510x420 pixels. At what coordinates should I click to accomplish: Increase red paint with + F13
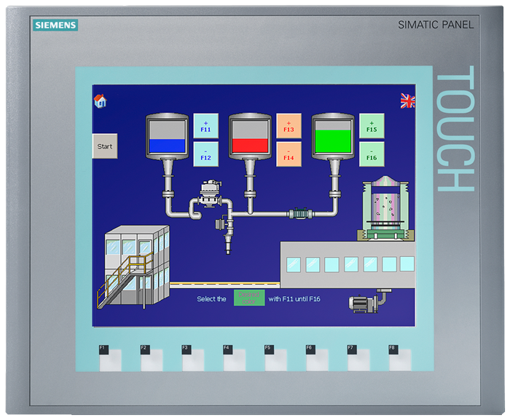point(289,125)
